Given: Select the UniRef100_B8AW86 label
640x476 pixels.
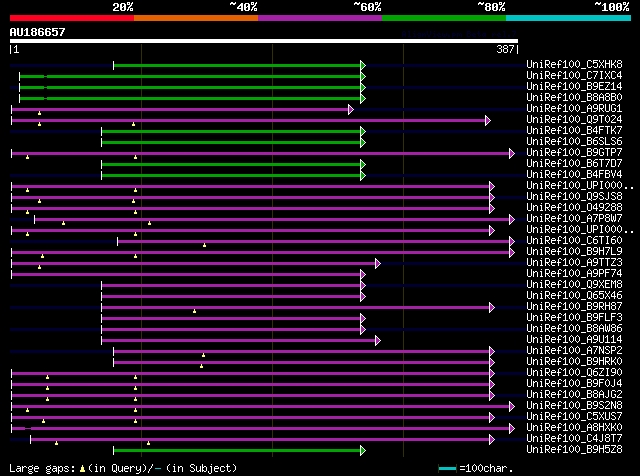Looking at the screenshot, I should click(574, 329).
